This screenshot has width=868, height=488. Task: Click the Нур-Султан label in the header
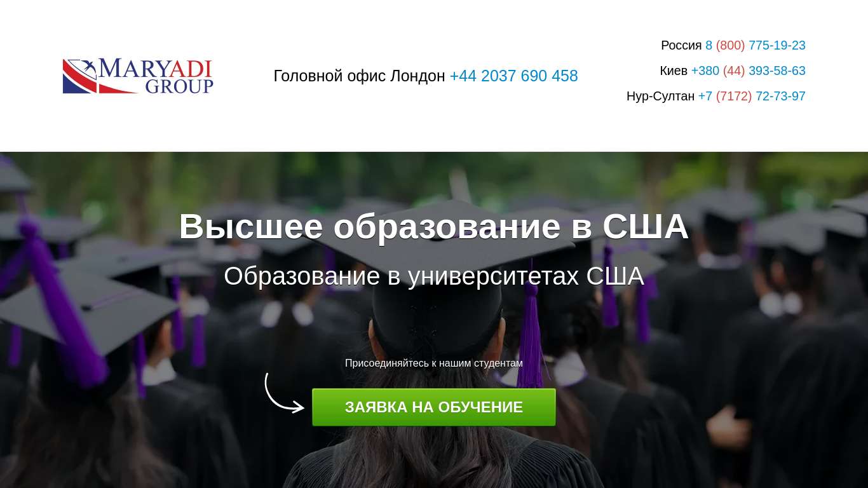(660, 96)
